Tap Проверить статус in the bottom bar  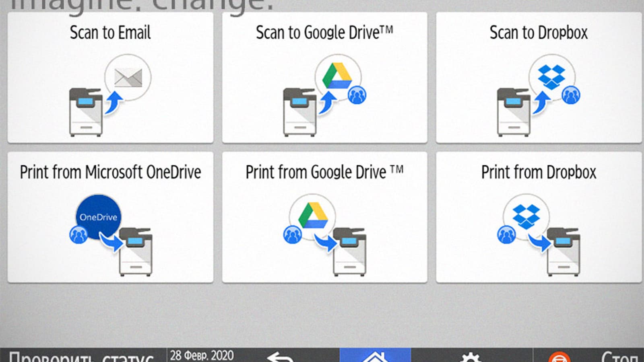point(82,356)
